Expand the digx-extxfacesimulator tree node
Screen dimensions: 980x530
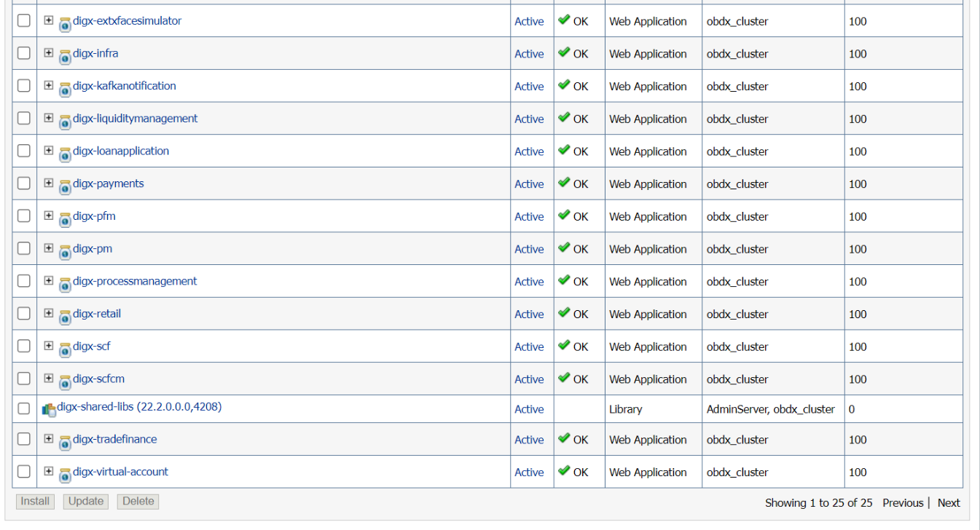[49, 20]
